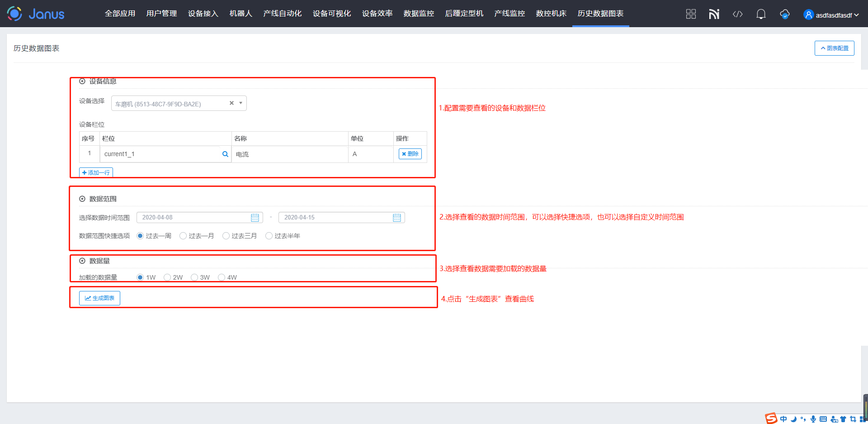Click the 电流 name cell
This screenshot has height=424, width=868.
(290, 154)
